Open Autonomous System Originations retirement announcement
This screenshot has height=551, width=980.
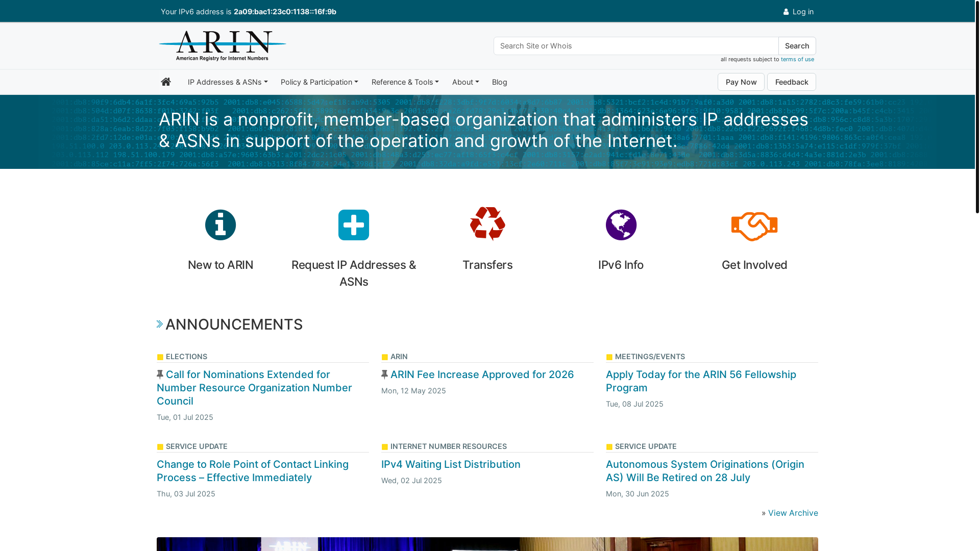705,471
